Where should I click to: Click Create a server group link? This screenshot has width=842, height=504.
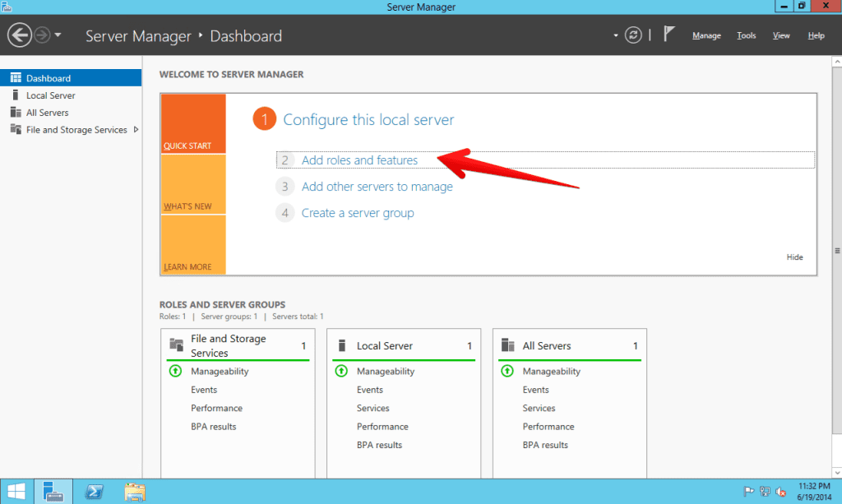click(358, 213)
